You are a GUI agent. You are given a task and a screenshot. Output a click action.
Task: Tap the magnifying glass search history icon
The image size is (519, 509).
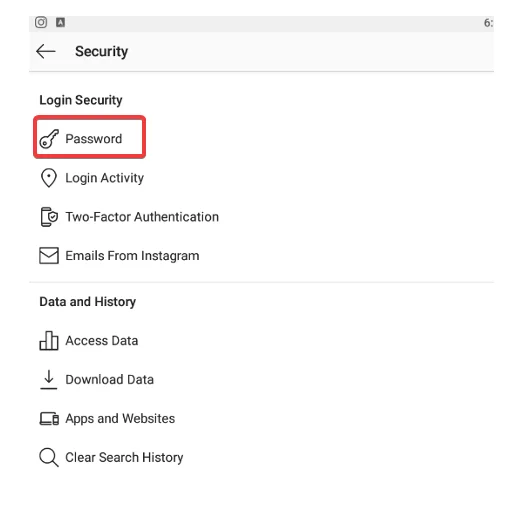[x=49, y=457]
